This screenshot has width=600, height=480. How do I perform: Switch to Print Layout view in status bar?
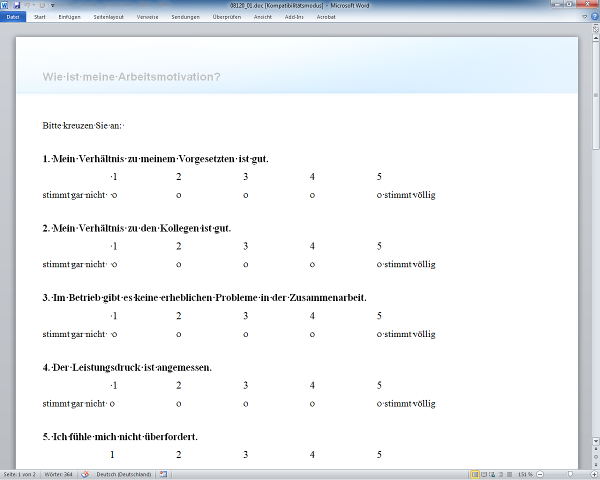pos(475,474)
